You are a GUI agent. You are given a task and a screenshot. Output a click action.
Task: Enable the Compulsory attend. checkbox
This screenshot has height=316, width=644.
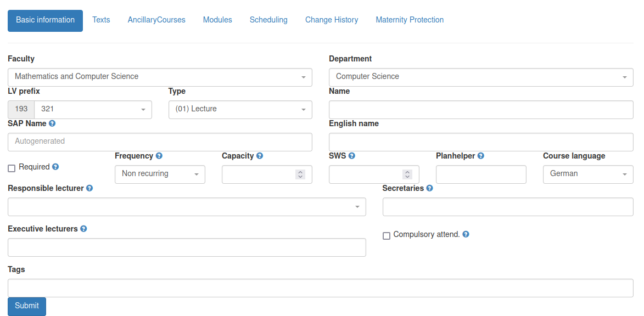[x=386, y=236]
